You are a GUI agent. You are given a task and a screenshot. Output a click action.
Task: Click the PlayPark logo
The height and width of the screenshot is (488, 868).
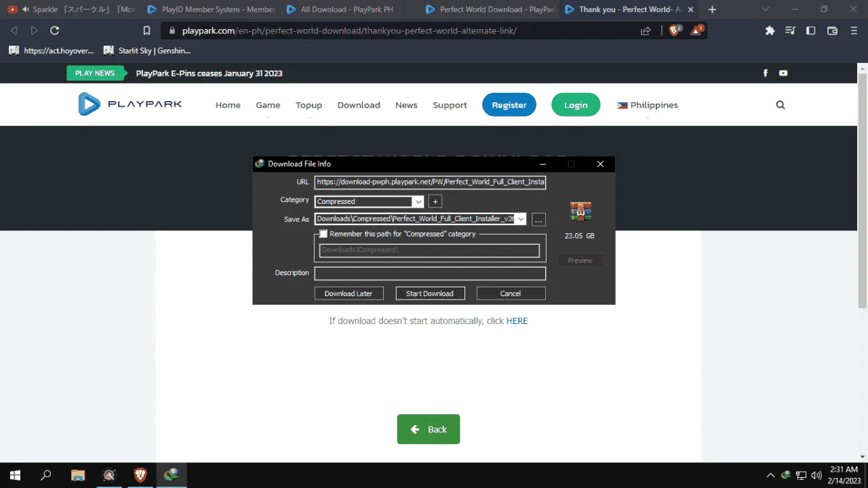click(130, 104)
